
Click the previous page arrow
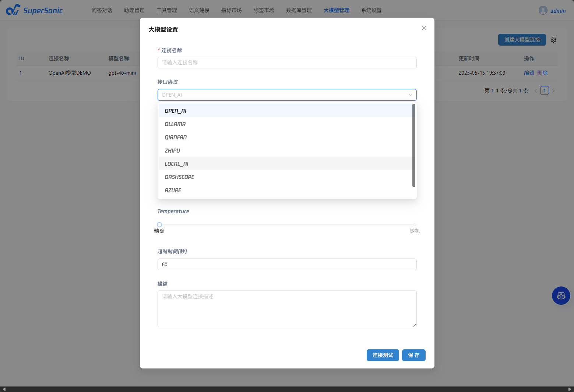pos(535,90)
